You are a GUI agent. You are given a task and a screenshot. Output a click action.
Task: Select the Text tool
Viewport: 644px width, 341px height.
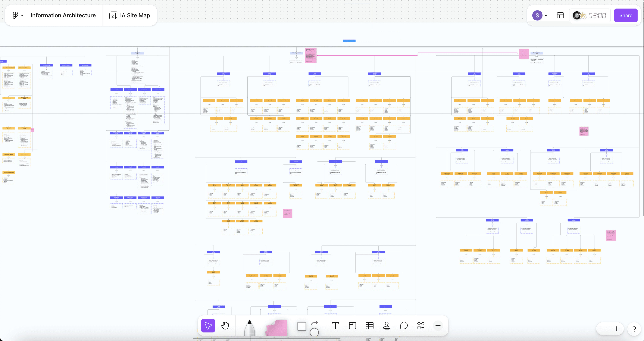click(x=335, y=325)
